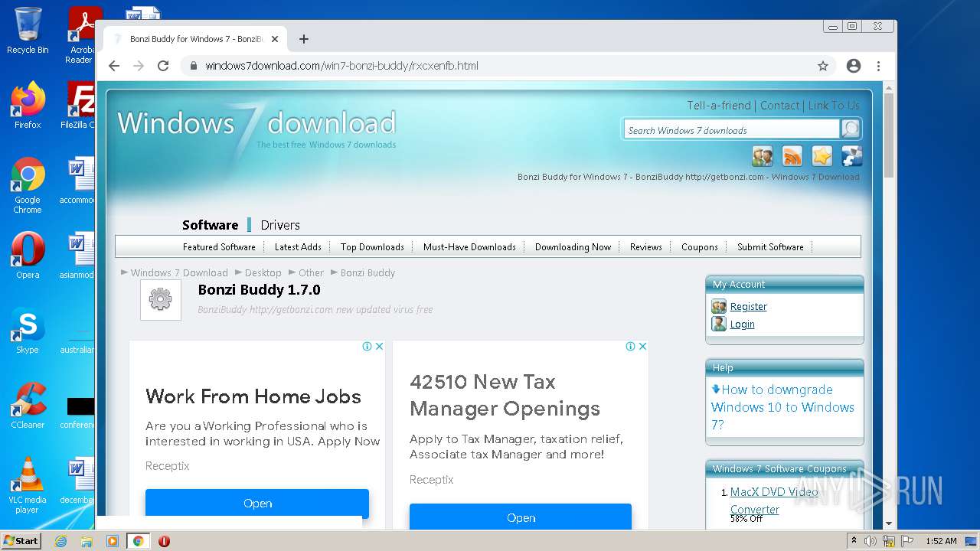Open Windows Explorer folder on taskbar
Screen dimensions: 980x551
(87, 541)
